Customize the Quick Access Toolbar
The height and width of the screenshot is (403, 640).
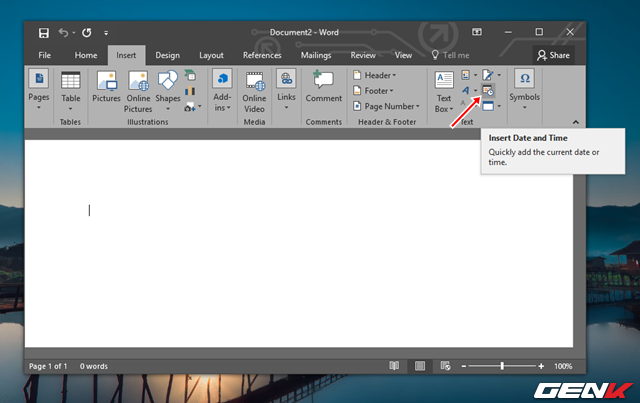coord(106,33)
